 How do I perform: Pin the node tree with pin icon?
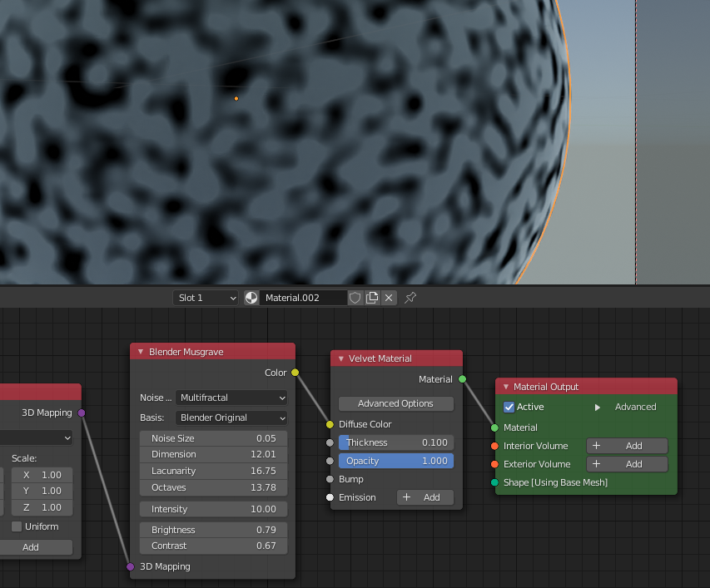point(410,298)
